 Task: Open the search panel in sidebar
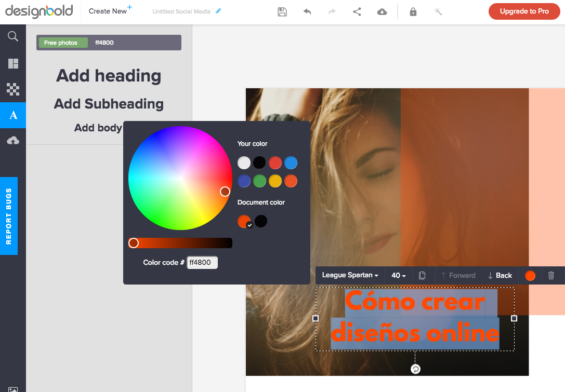[13, 36]
